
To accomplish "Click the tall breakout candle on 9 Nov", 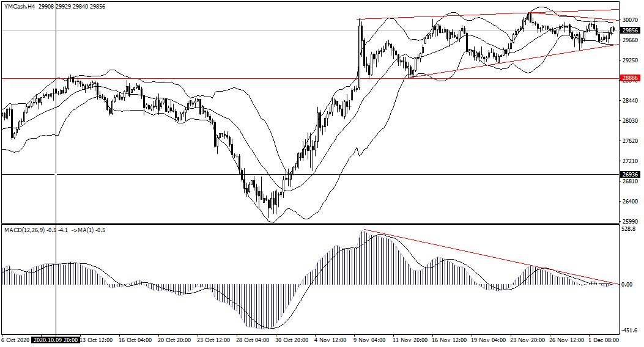I will pos(360,49).
